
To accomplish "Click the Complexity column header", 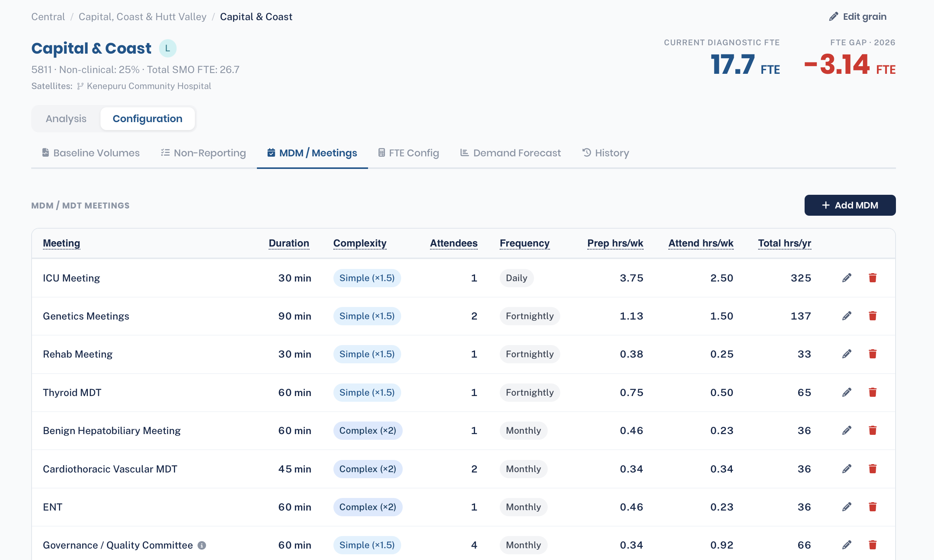I will coord(360,243).
